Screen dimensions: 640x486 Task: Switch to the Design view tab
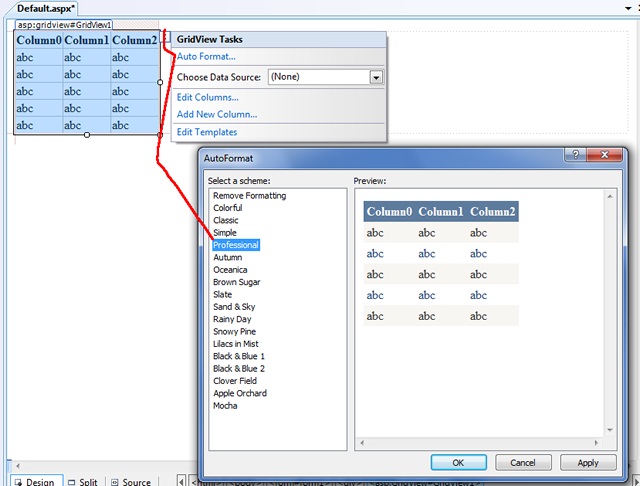(x=34, y=481)
